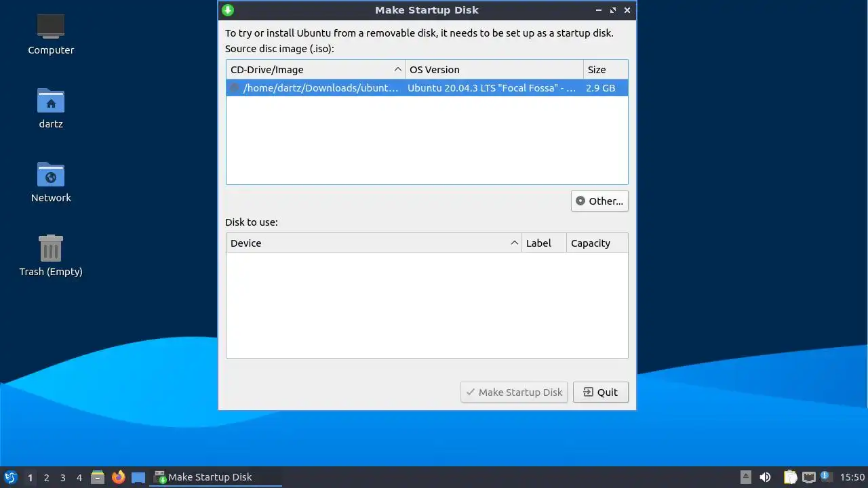The width and height of the screenshot is (868, 488).
Task: Quit the startup disk creator
Action: tap(600, 392)
